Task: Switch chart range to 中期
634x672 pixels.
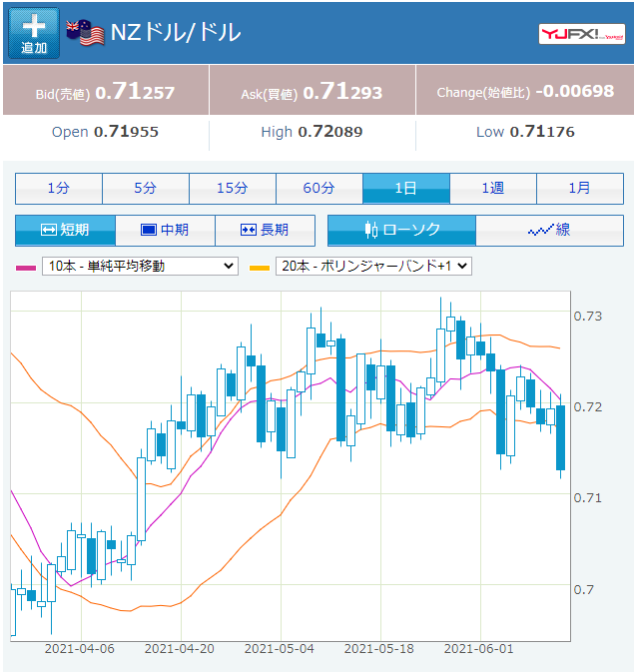Action: 165,230
